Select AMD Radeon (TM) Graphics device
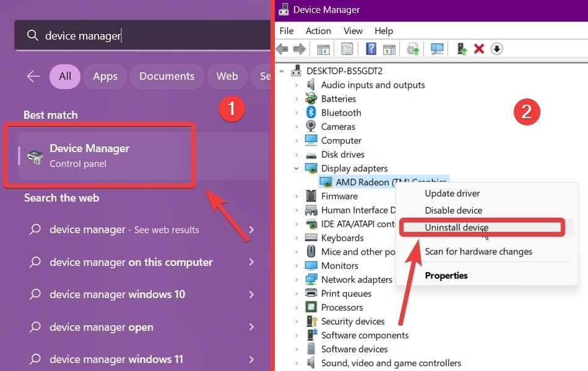588x371 pixels. click(x=383, y=182)
